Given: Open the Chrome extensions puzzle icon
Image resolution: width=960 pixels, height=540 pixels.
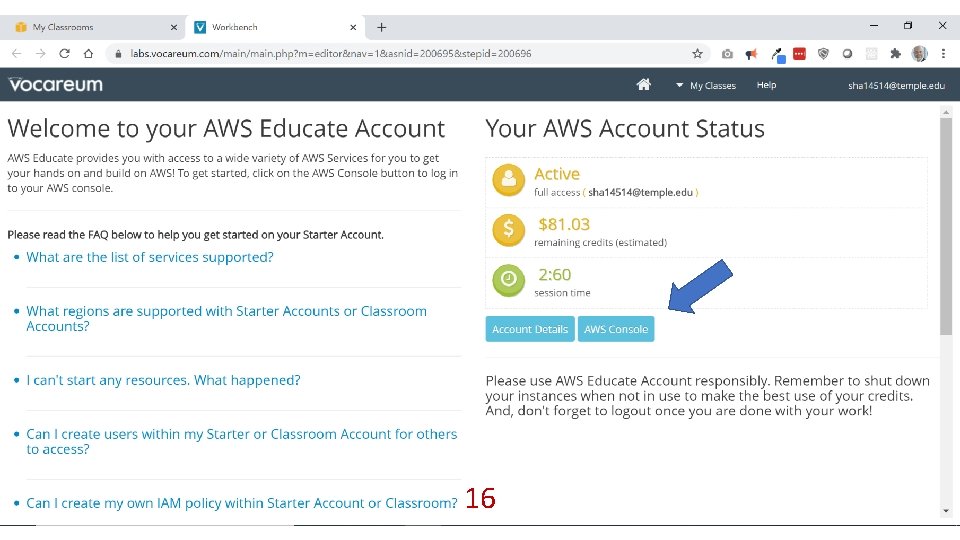Looking at the screenshot, I should (895, 54).
